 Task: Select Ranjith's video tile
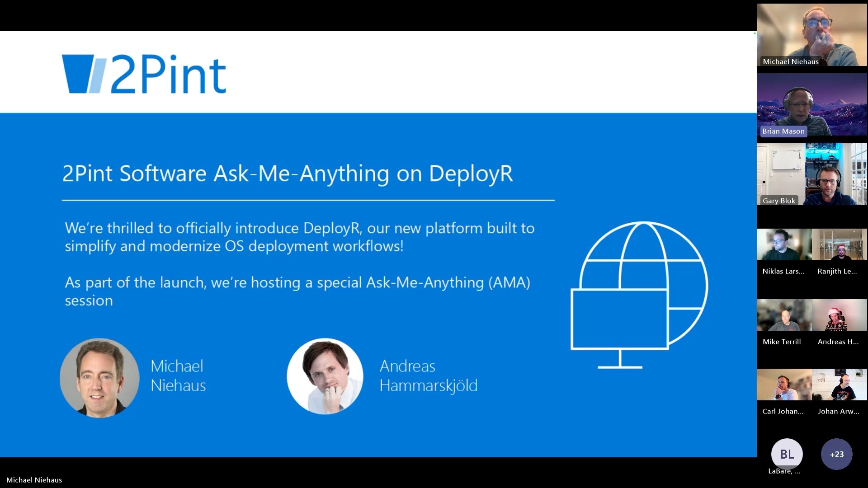click(x=840, y=244)
